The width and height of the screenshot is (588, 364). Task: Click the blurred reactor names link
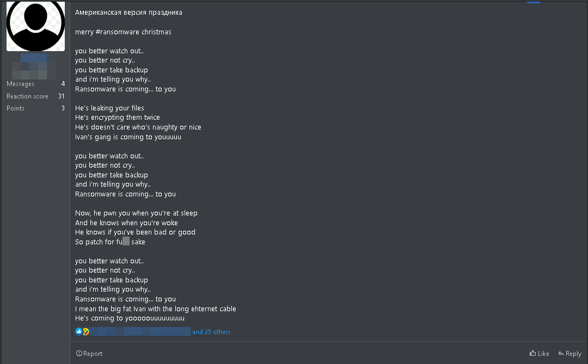coord(140,332)
